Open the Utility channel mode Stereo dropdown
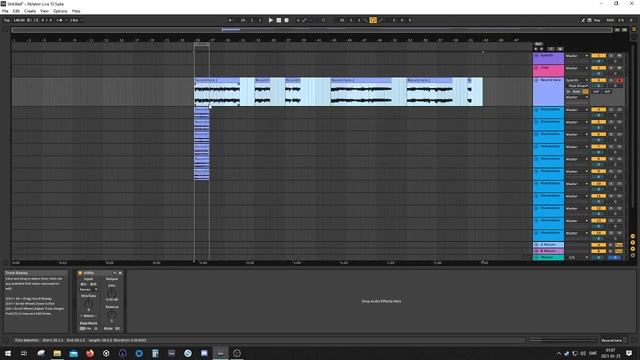 89,289
